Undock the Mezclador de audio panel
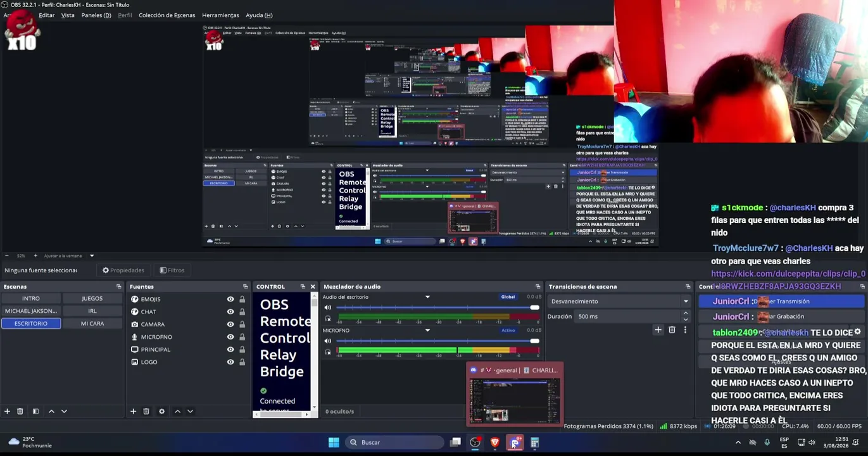The image size is (868, 456). tap(538, 287)
